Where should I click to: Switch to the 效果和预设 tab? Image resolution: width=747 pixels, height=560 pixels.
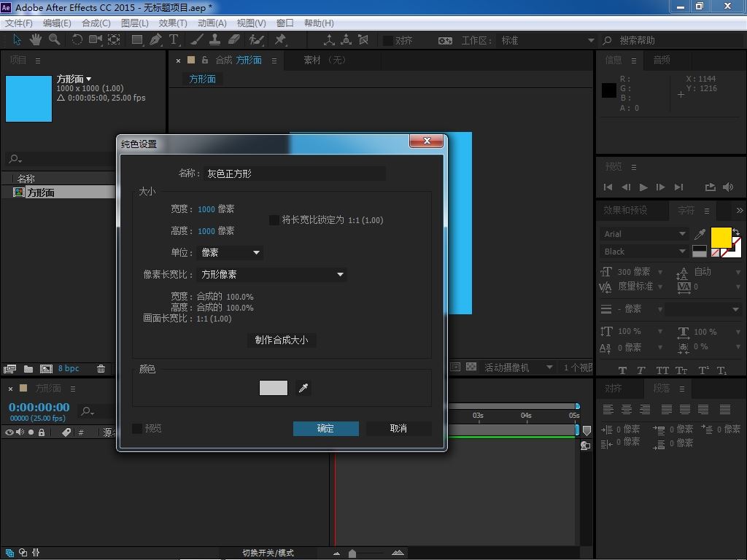625,210
